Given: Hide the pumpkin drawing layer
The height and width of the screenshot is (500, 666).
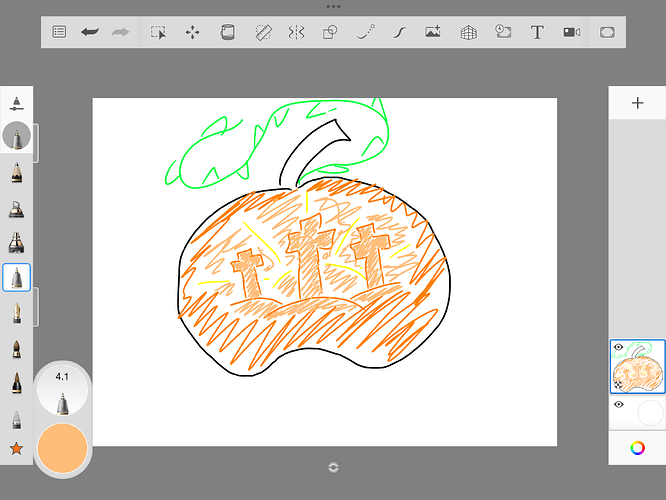Looking at the screenshot, I should coord(618,348).
